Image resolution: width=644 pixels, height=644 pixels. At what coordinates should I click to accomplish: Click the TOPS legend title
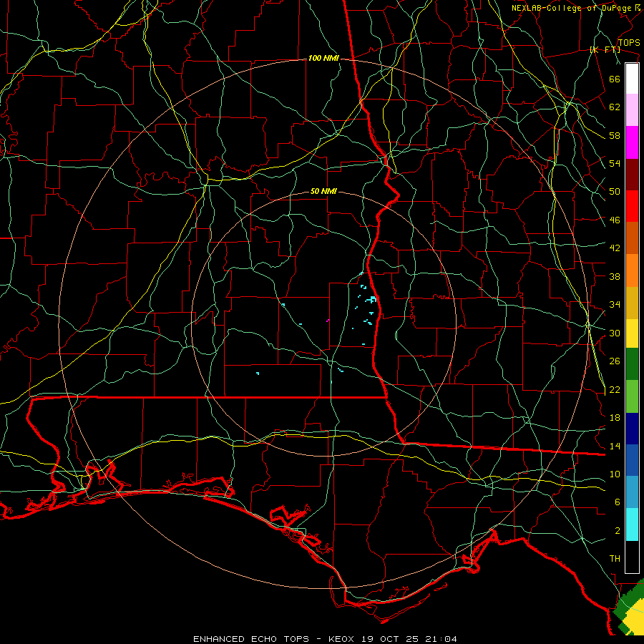point(629,43)
